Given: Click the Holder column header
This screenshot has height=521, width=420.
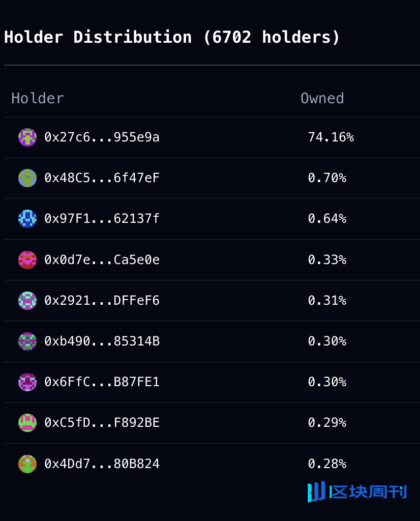Looking at the screenshot, I should [x=38, y=98].
